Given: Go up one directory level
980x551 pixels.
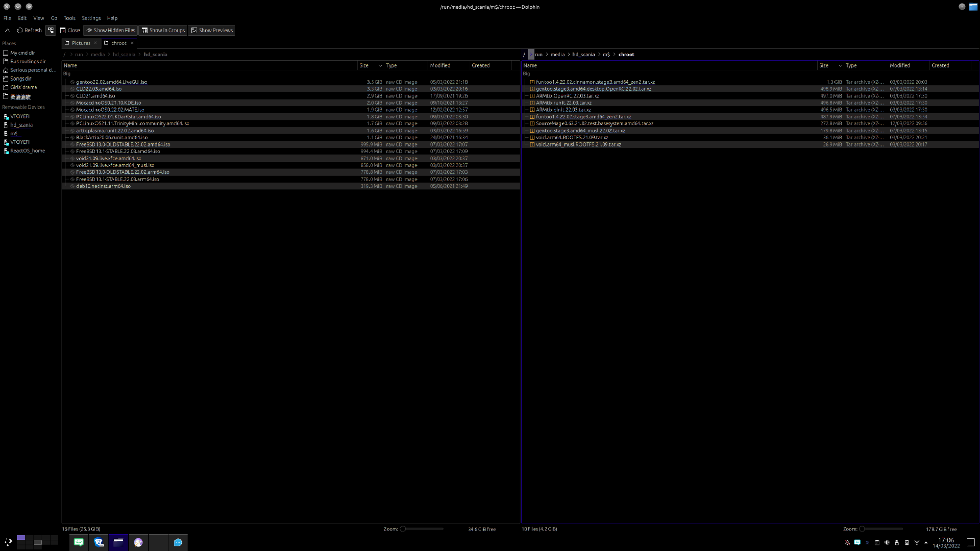Looking at the screenshot, I should click(8, 30).
